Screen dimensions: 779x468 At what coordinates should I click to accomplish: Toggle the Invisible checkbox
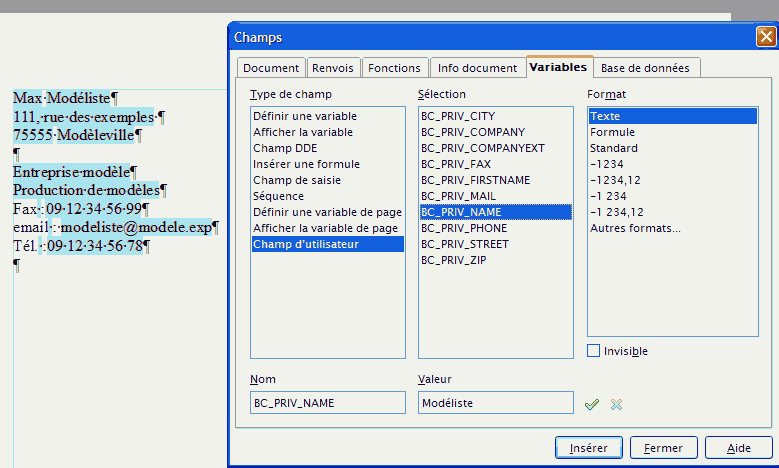[594, 351]
